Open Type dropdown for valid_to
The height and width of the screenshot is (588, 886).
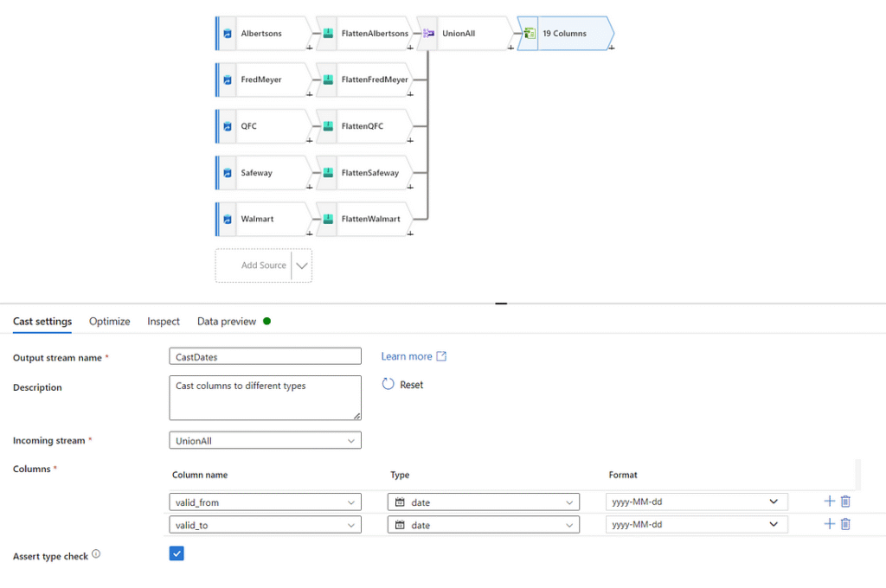(x=483, y=525)
